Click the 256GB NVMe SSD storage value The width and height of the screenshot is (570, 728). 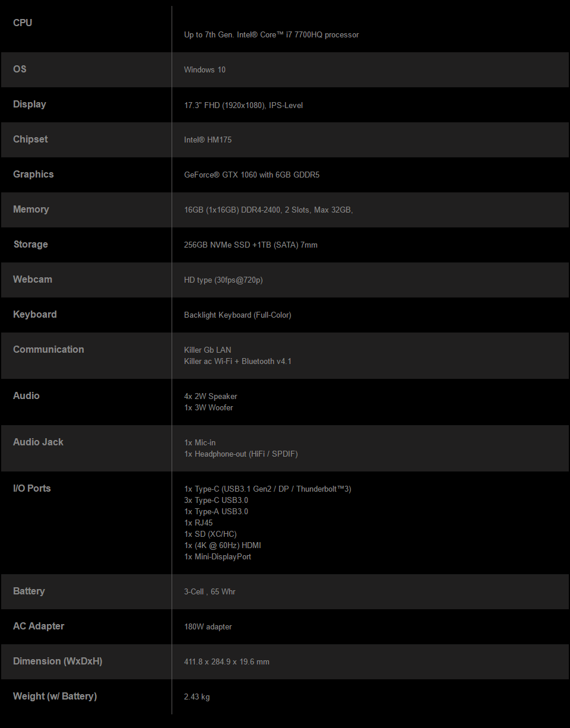[251, 245]
